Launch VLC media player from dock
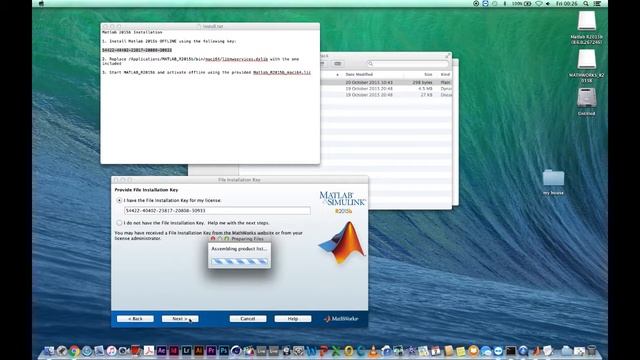640x360 pixels. 373,351
